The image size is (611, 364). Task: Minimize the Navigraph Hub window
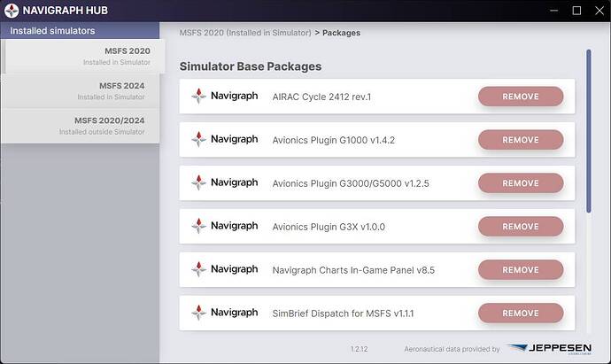coord(553,11)
